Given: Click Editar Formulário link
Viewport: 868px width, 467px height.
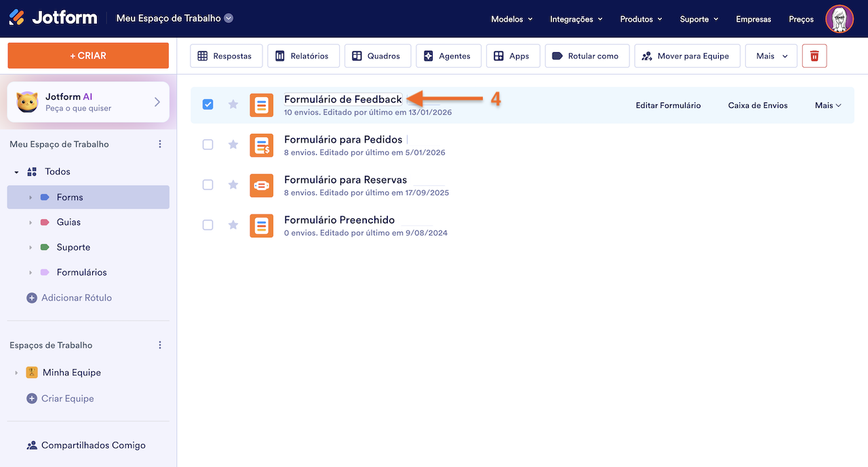Looking at the screenshot, I should (x=668, y=105).
